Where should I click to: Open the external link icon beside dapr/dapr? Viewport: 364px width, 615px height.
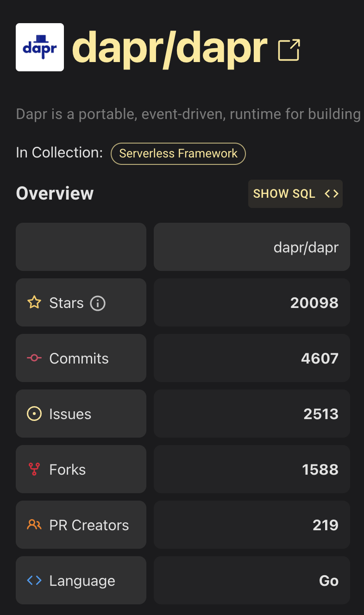pos(289,50)
